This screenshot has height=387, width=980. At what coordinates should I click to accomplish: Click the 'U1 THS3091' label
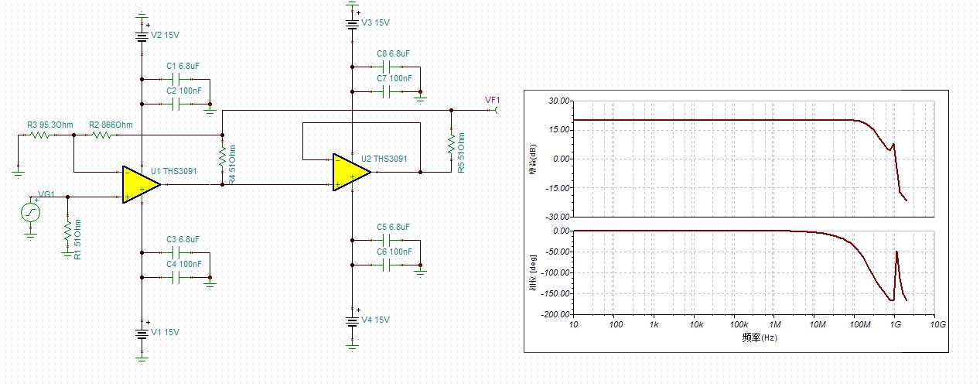[x=175, y=170]
